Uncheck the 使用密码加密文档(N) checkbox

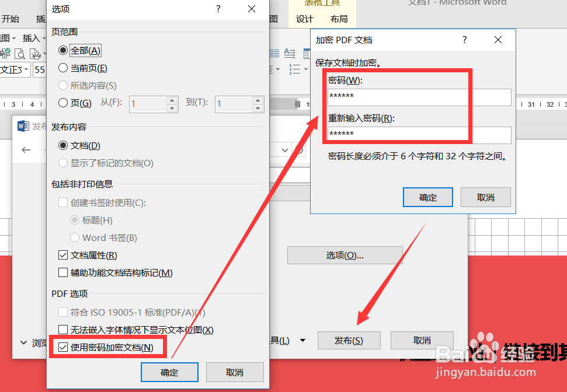click(62, 346)
